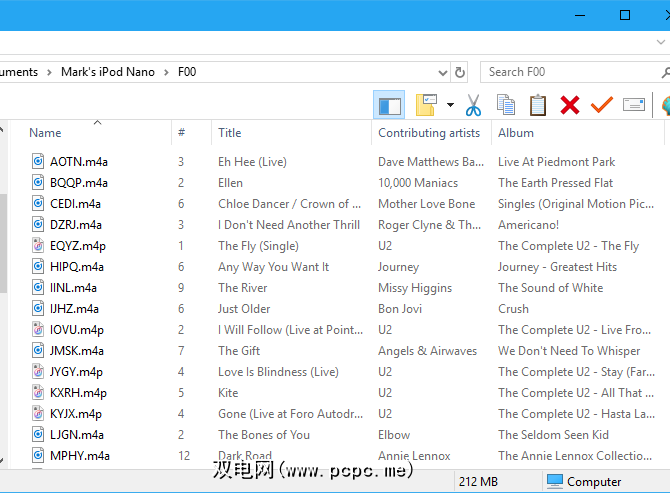Click album 'We Don't Need To Whisper'
The width and height of the screenshot is (670, 493).
coord(569,351)
